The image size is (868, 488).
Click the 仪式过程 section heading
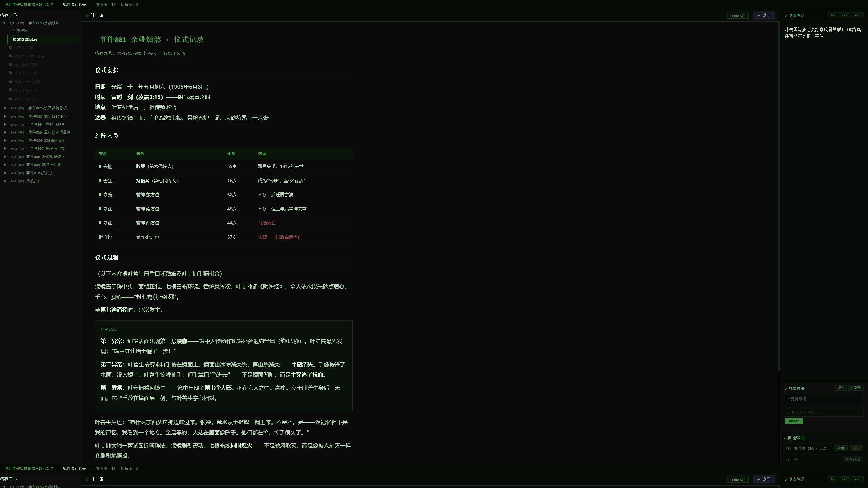tap(106, 258)
